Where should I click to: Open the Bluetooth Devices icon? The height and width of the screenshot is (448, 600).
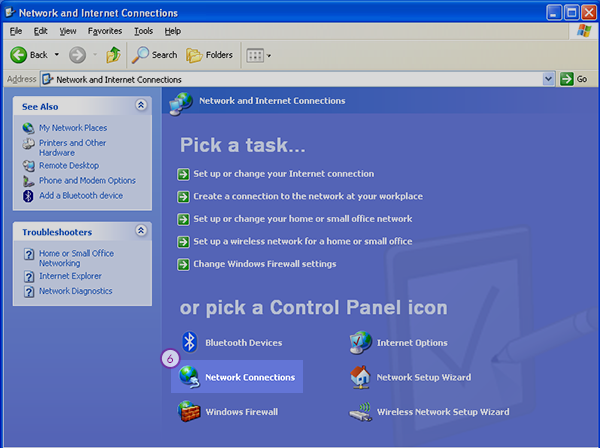pyautogui.click(x=189, y=342)
